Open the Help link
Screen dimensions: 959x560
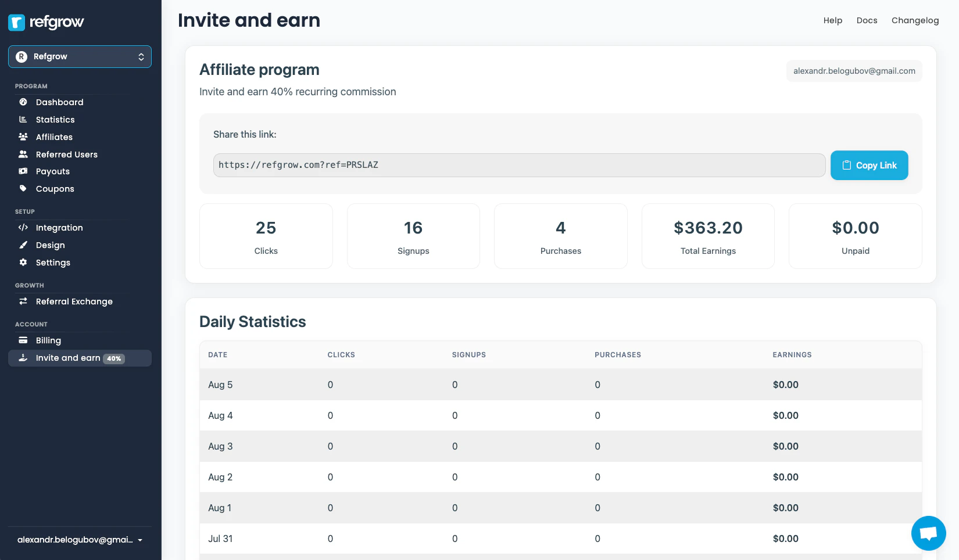pyautogui.click(x=832, y=20)
